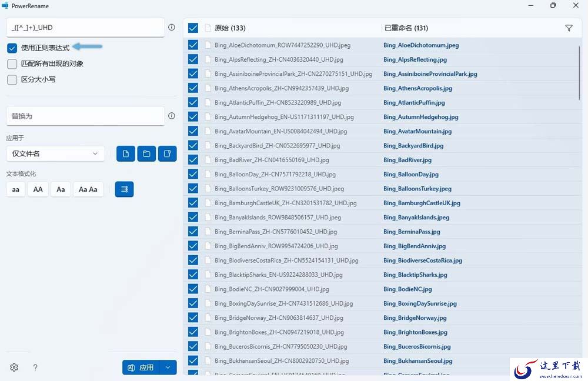
Task: Enable the 区分大小写 checkbox
Action: (12, 79)
